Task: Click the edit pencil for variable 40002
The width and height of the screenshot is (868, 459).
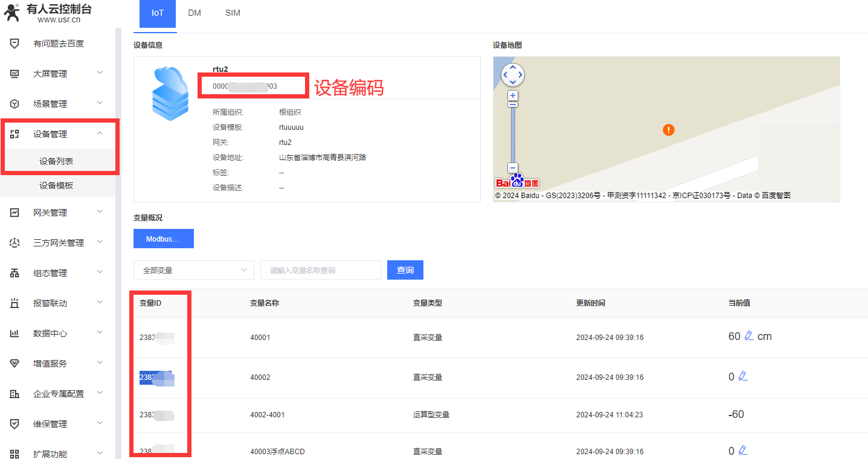Action: click(743, 377)
